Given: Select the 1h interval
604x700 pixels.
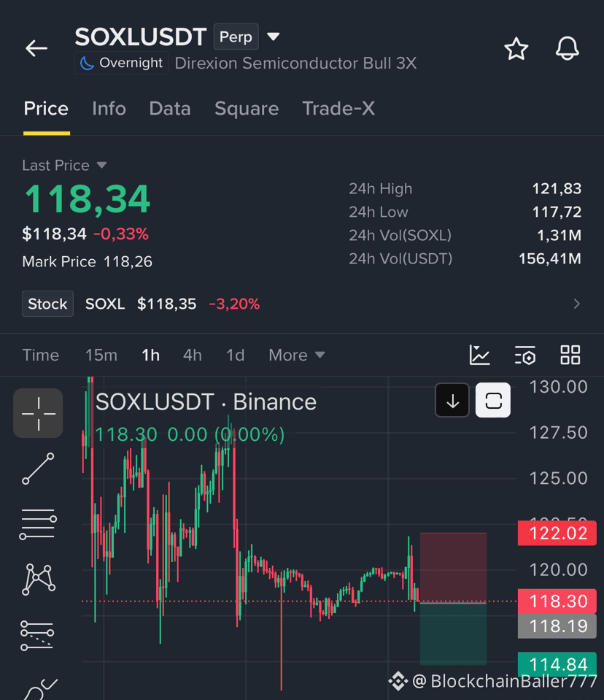Looking at the screenshot, I should click(151, 355).
